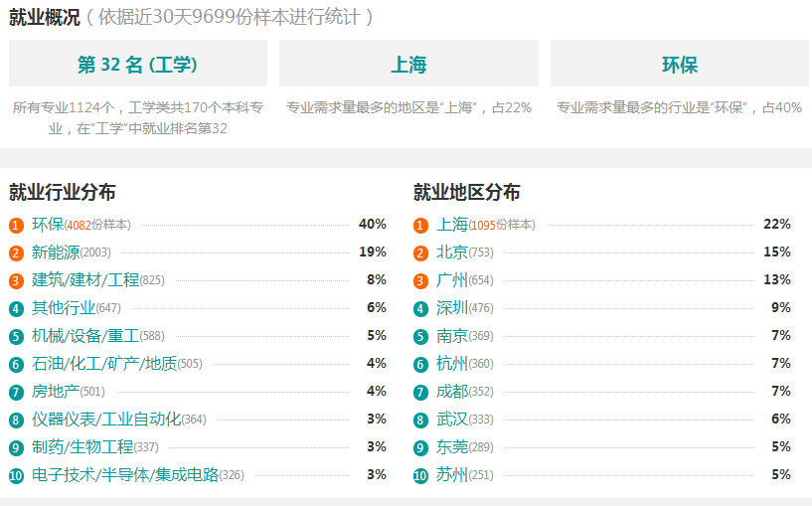Click the 19% value for 新能源
This screenshot has width=812, height=506.
pos(373,253)
